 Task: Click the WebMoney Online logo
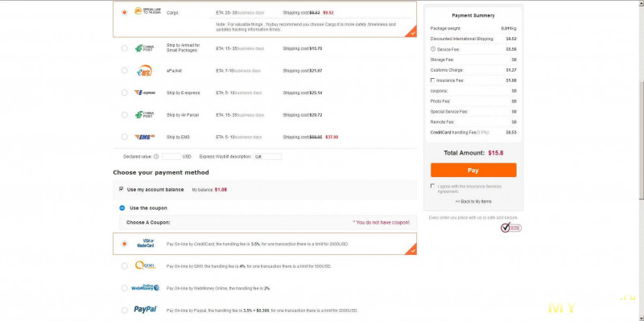tap(146, 288)
